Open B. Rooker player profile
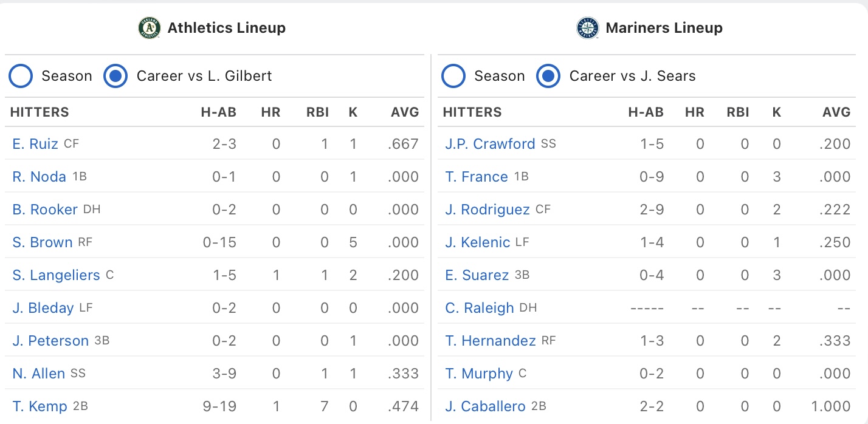The height and width of the screenshot is (424, 868). [45, 210]
